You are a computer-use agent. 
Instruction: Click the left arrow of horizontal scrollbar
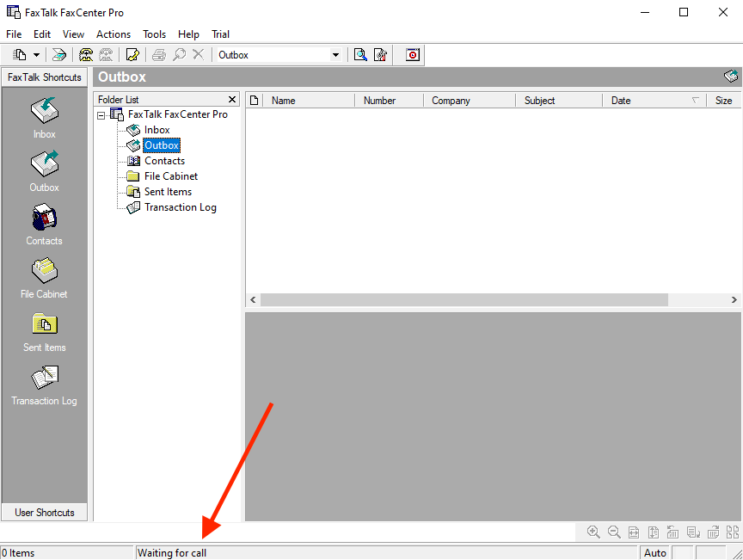(253, 299)
